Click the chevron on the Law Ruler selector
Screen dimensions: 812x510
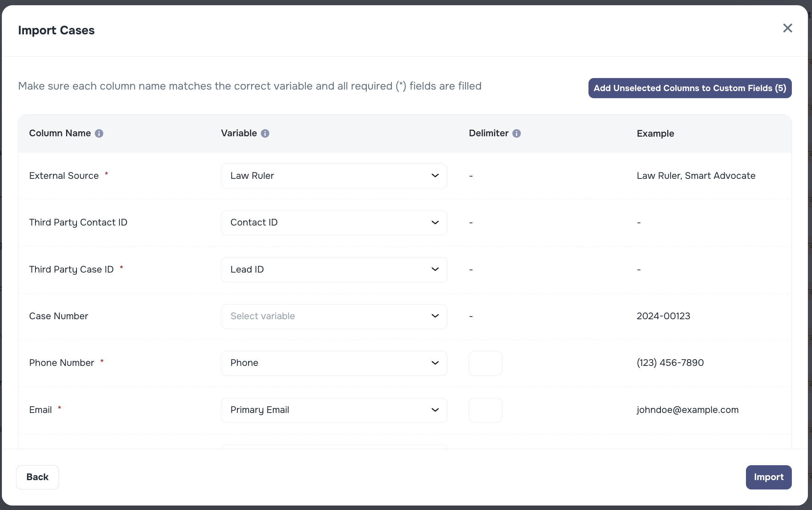point(435,175)
